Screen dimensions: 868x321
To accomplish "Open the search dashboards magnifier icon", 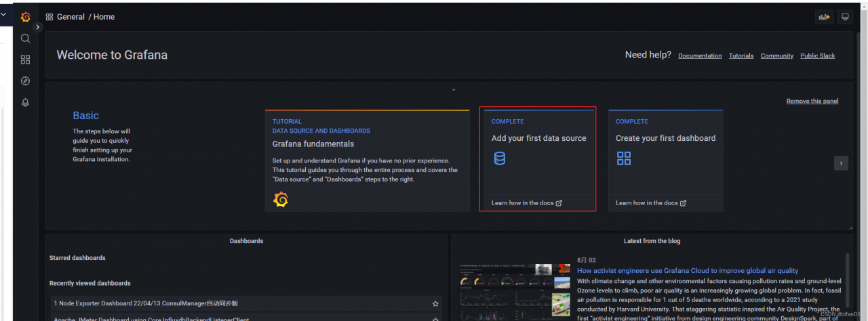I will [x=25, y=38].
